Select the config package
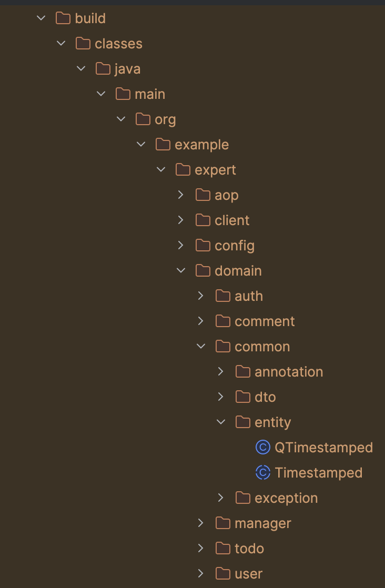The height and width of the screenshot is (588, 385). [235, 245]
